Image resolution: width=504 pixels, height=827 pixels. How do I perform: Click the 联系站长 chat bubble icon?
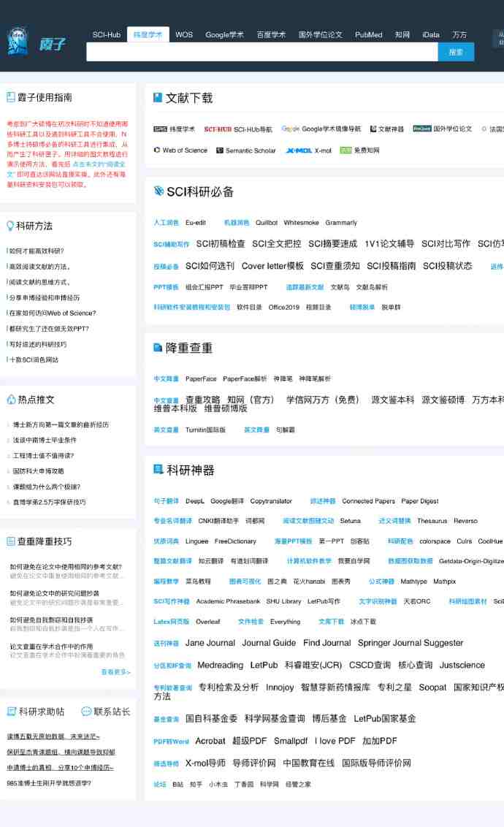tap(86, 711)
